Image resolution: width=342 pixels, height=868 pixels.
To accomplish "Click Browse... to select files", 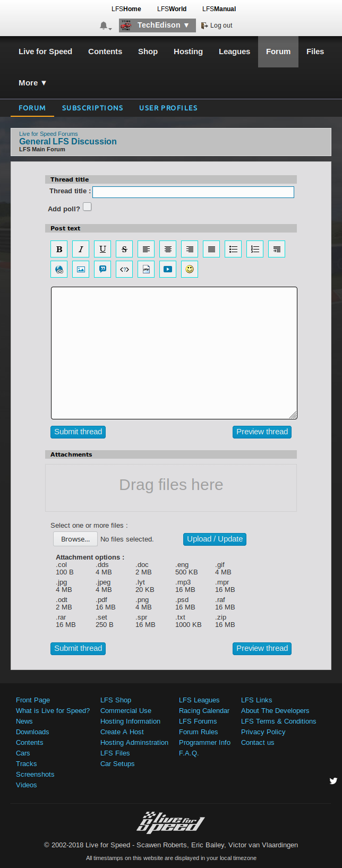I will click(75, 539).
